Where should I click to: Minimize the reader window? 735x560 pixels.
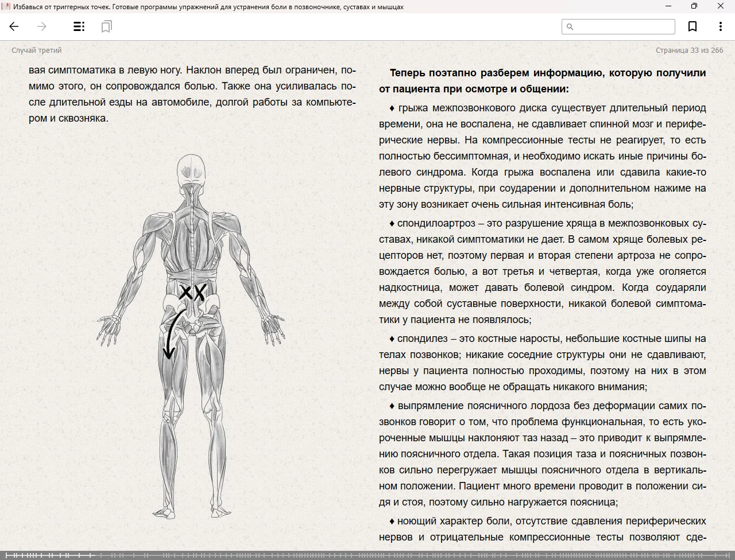pyautogui.click(x=668, y=6)
